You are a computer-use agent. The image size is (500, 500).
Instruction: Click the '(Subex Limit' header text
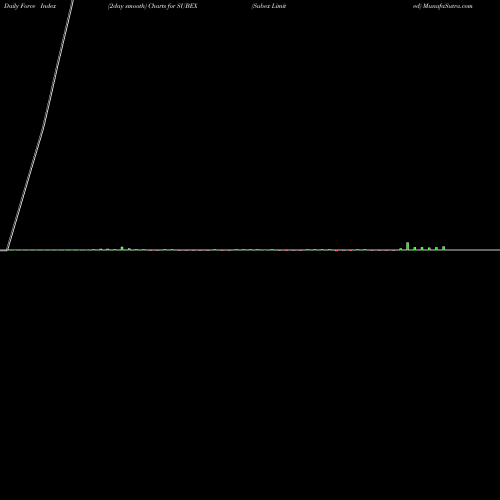[x=269, y=6]
